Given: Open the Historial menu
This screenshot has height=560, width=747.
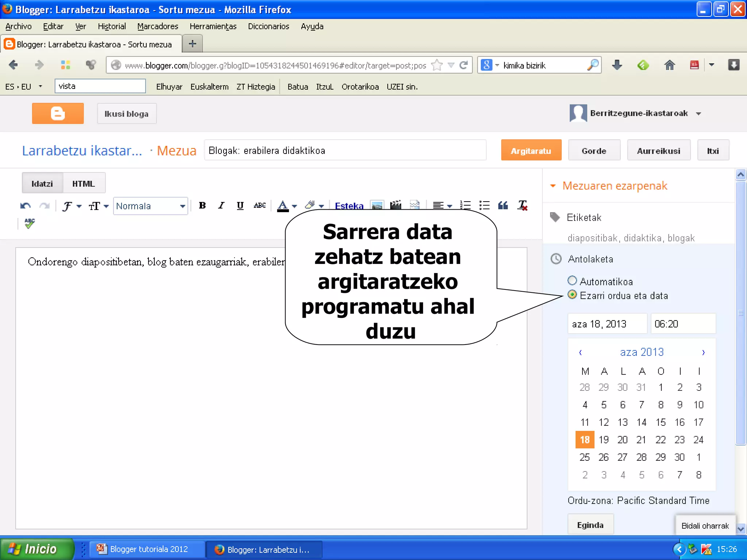Looking at the screenshot, I should [112, 26].
